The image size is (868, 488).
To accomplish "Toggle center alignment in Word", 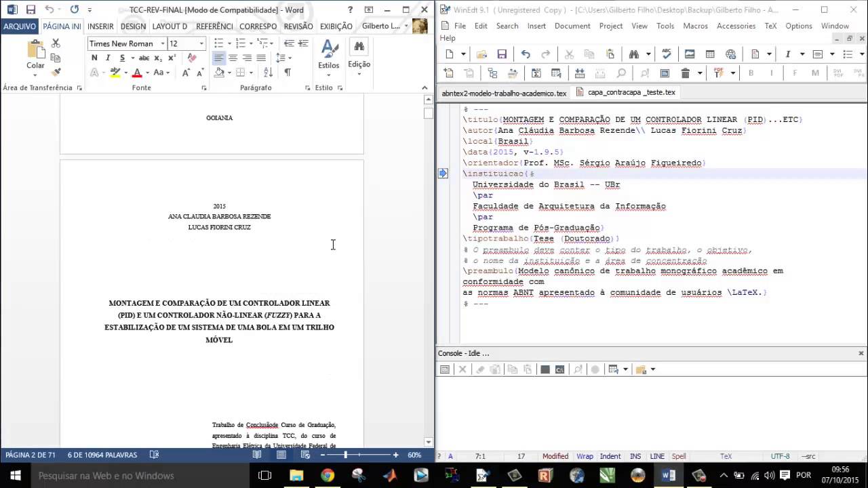I will [233, 58].
